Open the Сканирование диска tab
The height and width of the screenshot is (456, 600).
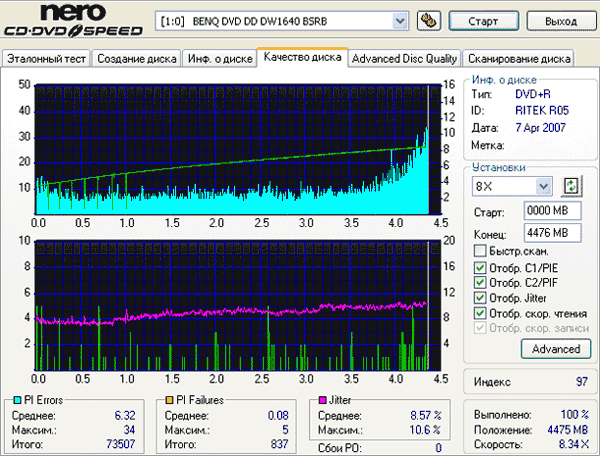click(519, 59)
